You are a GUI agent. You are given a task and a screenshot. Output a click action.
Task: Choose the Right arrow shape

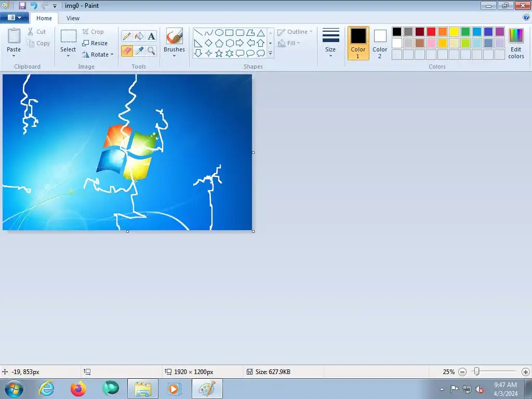pyautogui.click(x=240, y=43)
